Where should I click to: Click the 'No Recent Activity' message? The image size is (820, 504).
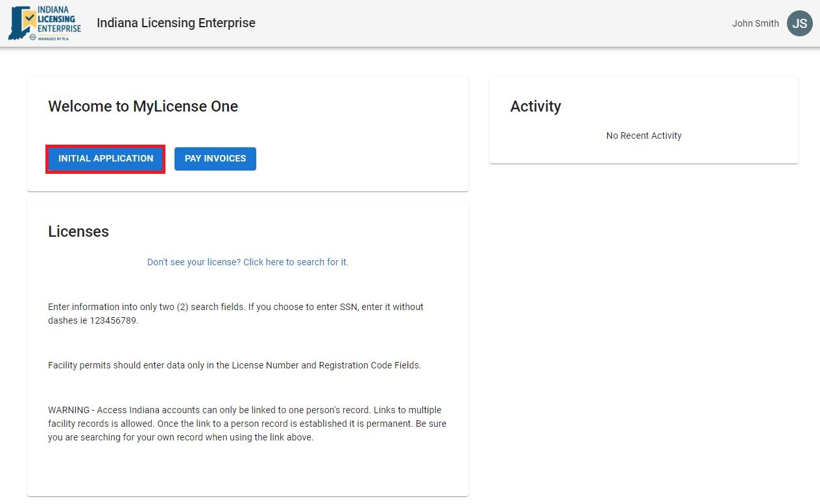pos(644,136)
